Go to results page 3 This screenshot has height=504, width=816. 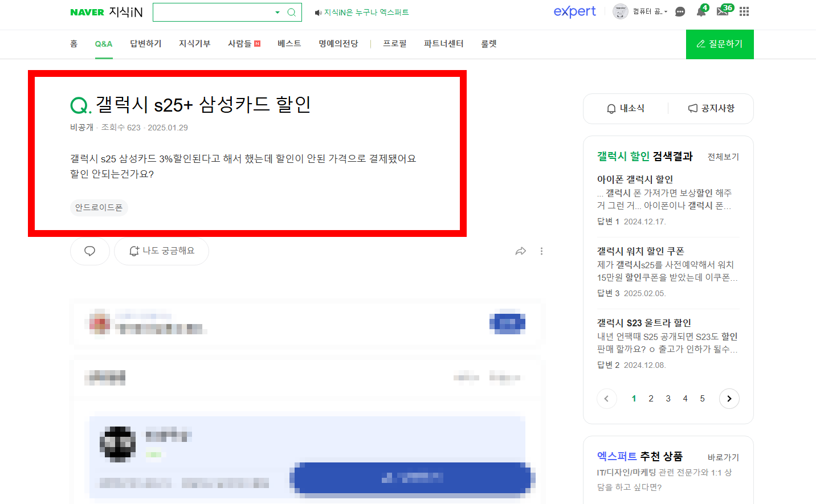click(x=668, y=399)
